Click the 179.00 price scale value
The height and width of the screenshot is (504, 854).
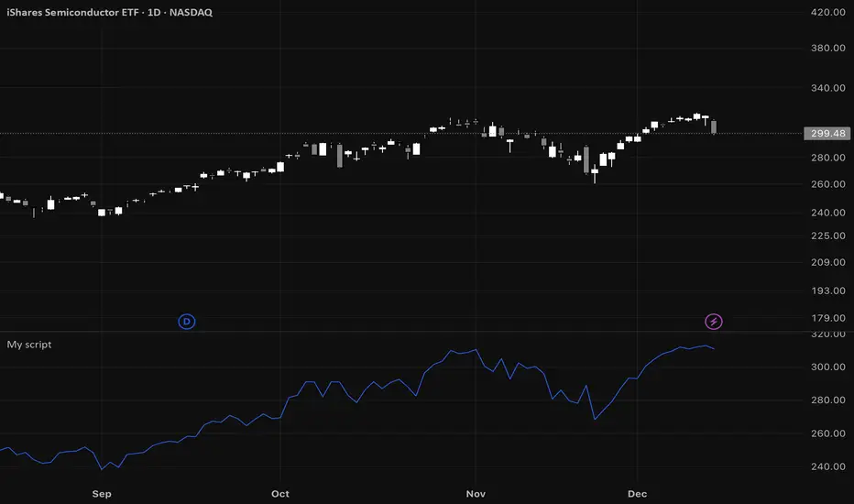click(x=827, y=318)
